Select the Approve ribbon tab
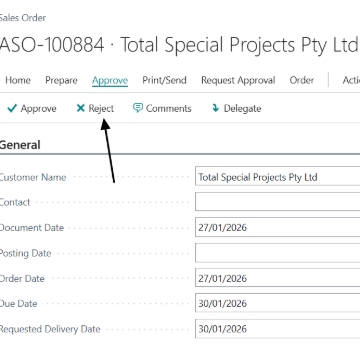The image size is (360, 360). (x=110, y=80)
